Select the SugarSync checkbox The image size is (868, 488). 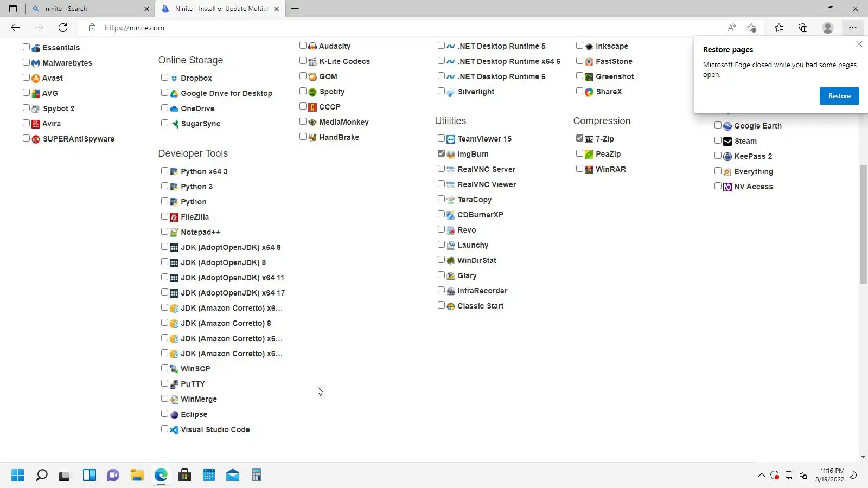[164, 123]
